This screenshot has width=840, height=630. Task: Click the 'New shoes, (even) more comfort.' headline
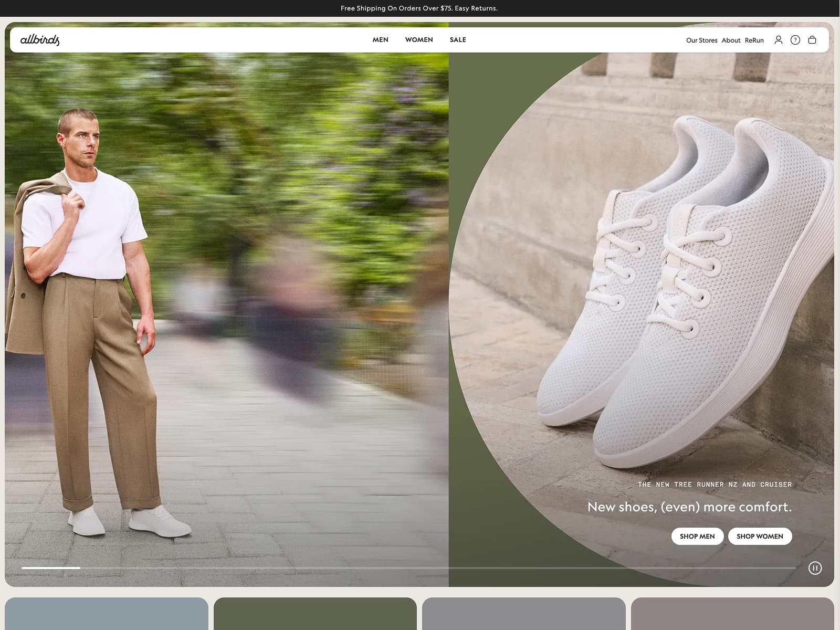689,507
